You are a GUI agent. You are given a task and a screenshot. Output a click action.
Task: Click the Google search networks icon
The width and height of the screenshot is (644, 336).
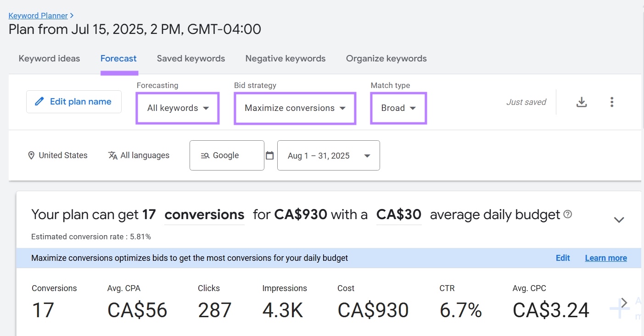[x=206, y=155]
